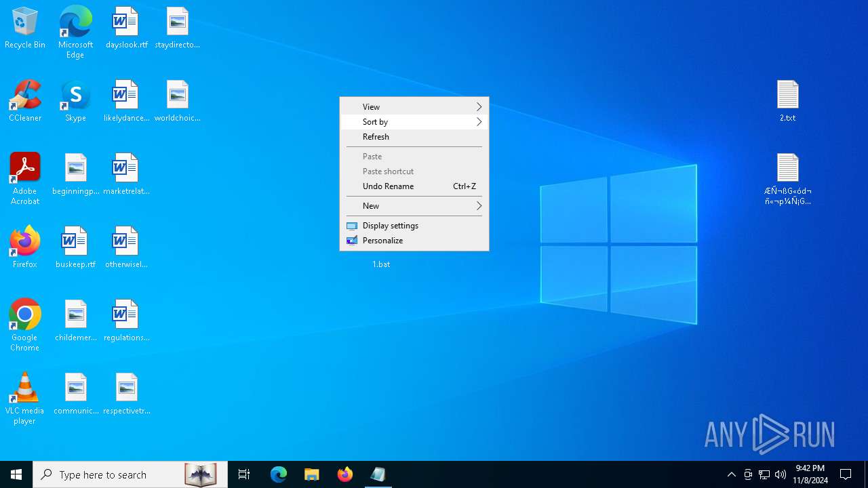The image size is (868, 488).
Task: Open the Recycle Bin icon
Action: (25, 28)
